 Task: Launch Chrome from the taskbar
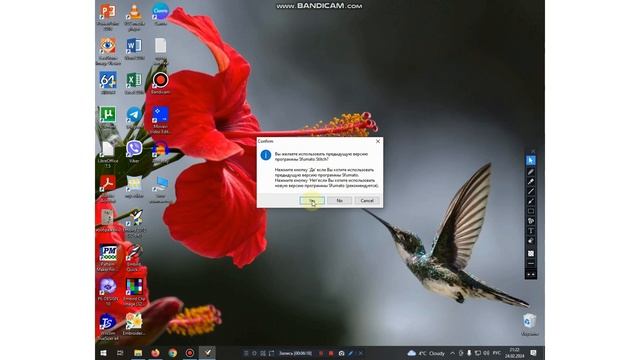coord(173,353)
